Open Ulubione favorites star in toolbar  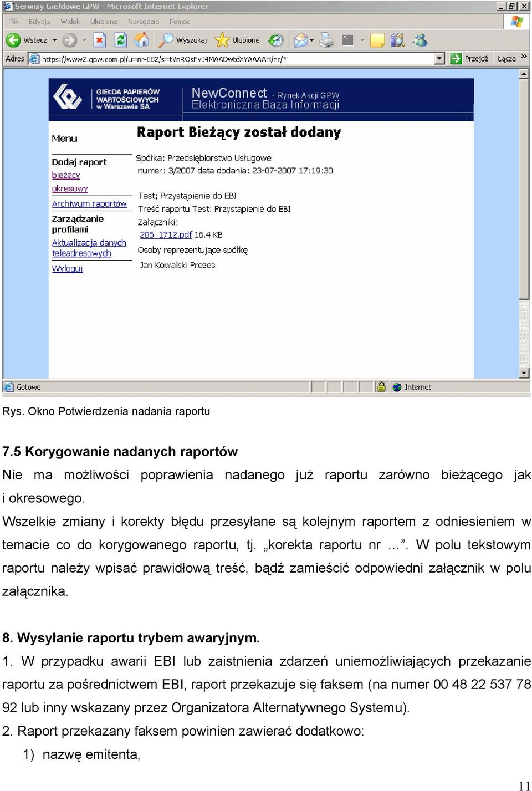point(222,40)
